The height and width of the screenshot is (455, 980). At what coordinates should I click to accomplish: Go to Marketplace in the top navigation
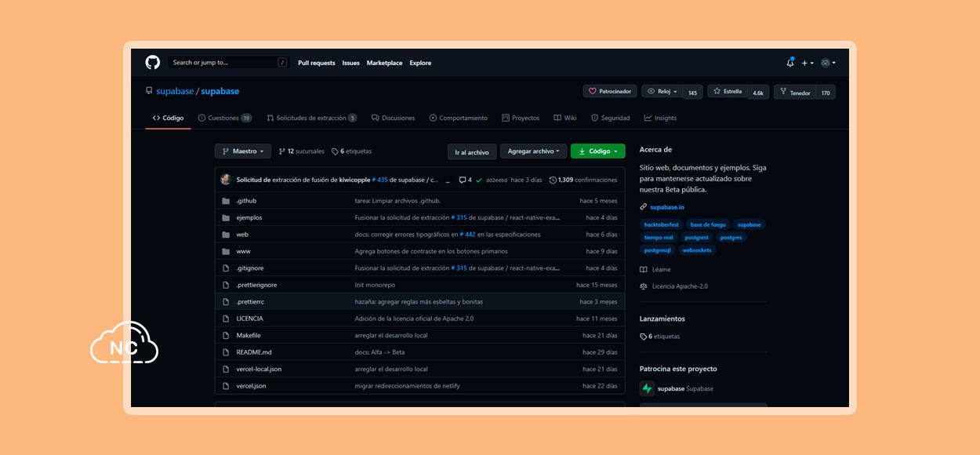coord(384,63)
